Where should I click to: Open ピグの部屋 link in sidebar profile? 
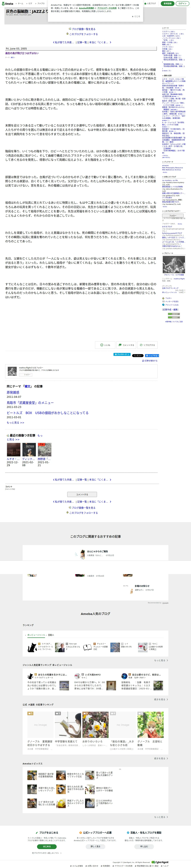click(x=180, y=275)
